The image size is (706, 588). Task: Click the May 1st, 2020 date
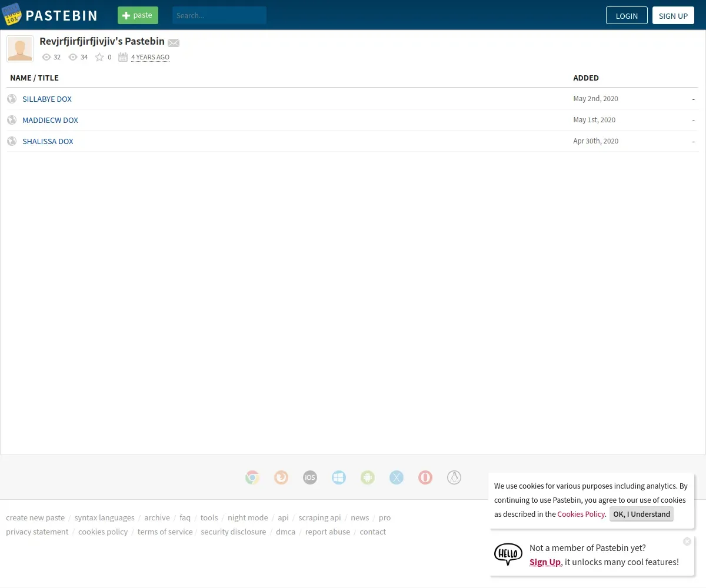pos(594,120)
